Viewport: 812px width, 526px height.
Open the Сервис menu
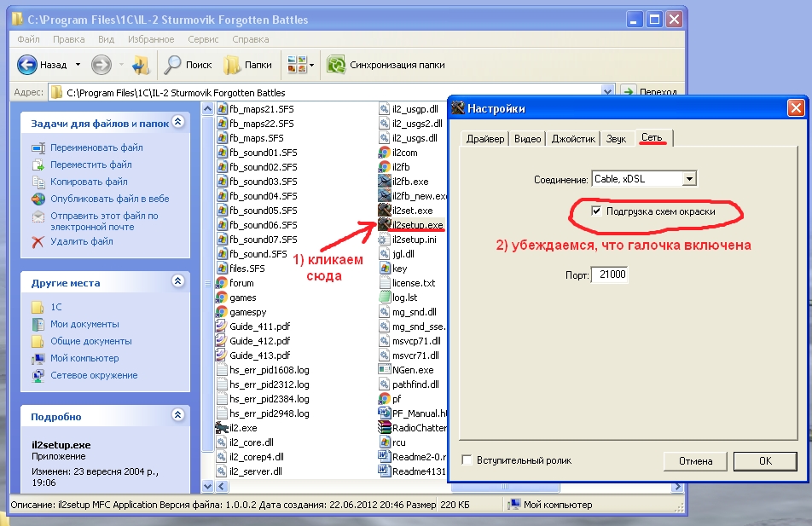(203, 39)
